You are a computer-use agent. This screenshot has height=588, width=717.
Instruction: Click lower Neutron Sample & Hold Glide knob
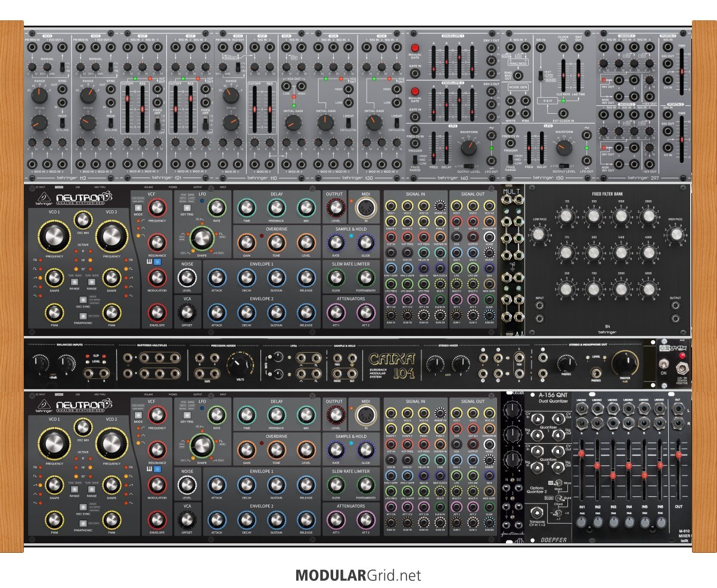click(x=365, y=449)
